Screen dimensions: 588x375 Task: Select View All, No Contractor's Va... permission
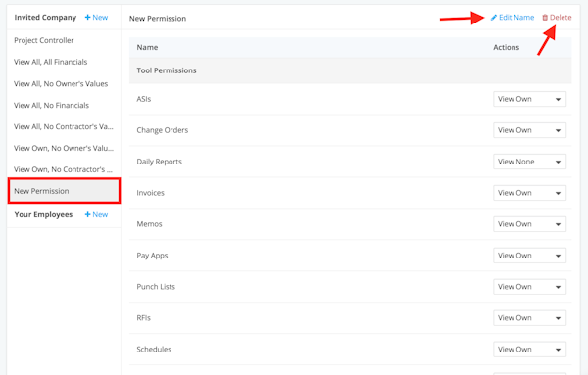click(x=64, y=126)
